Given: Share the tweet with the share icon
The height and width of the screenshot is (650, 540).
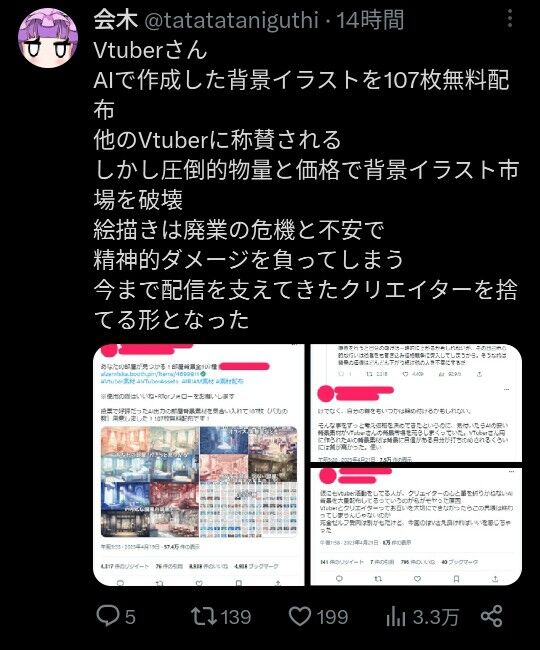Looking at the screenshot, I should click(x=492, y=616).
